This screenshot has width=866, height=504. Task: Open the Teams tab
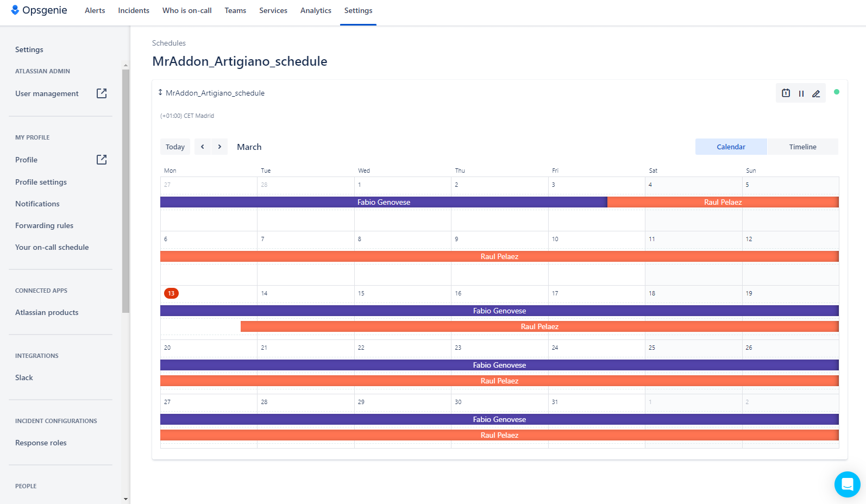pos(235,10)
